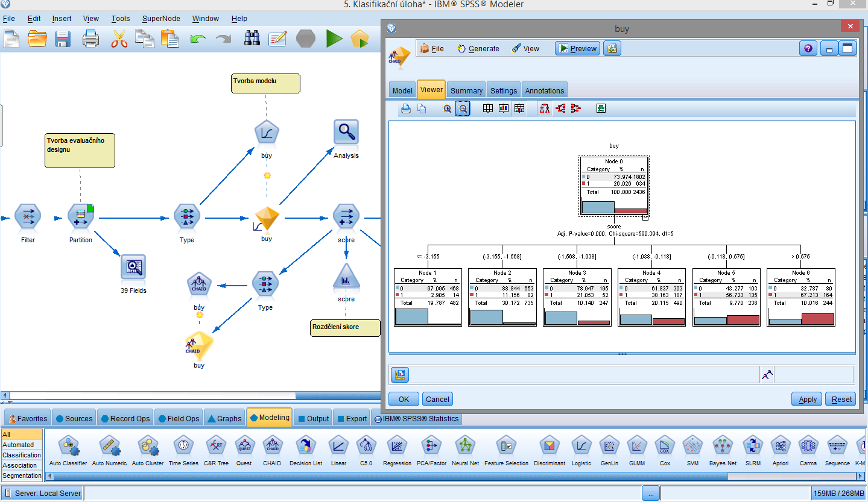The width and height of the screenshot is (868, 502).
Task: Click the Apply button
Action: 808,399
